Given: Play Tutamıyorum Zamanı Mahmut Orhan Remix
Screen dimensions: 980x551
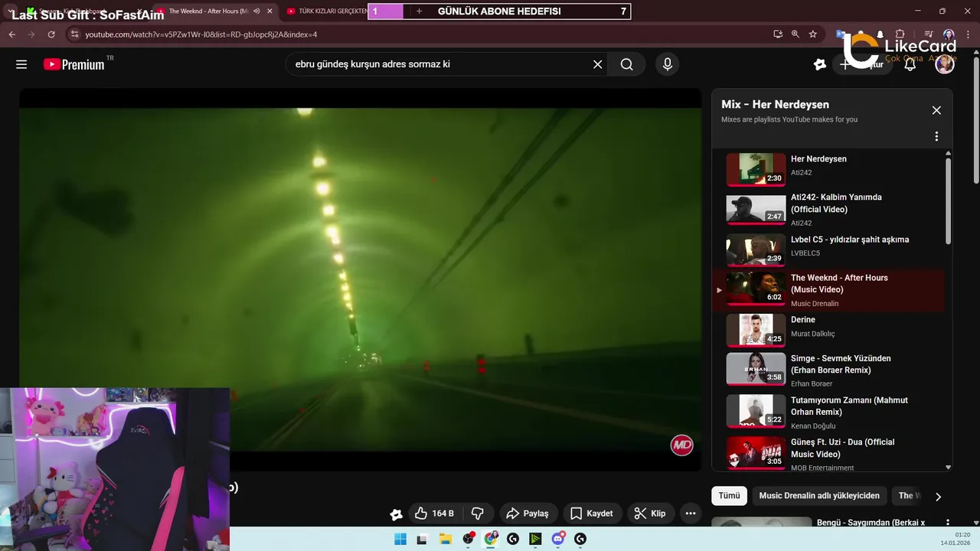Looking at the screenshot, I should pyautogui.click(x=829, y=412).
